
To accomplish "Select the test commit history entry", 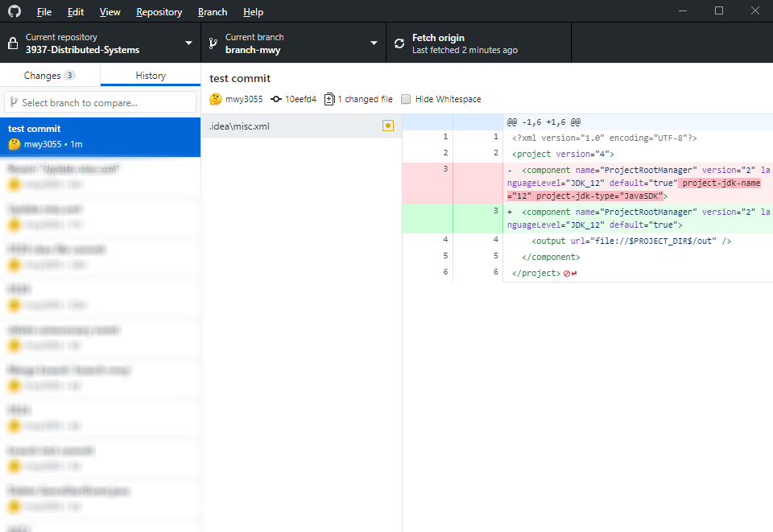I will coord(100,137).
